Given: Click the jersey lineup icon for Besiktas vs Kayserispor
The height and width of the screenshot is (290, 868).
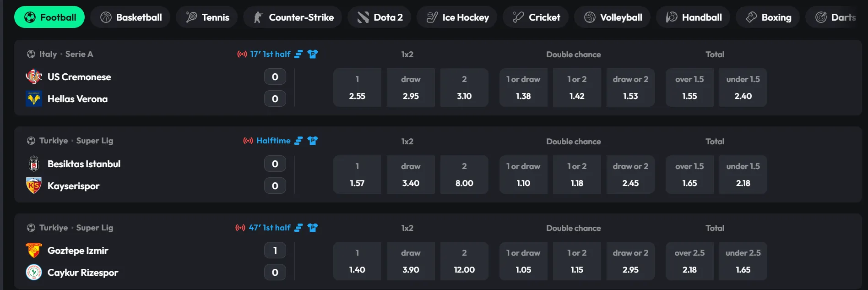Looking at the screenshot, I should click(313, 141).
